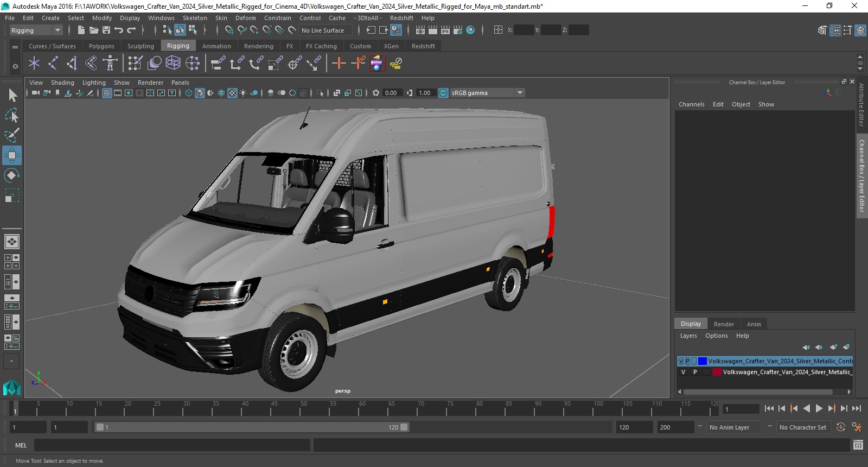Activate the Move tool in toolbox

coord(12,155)
